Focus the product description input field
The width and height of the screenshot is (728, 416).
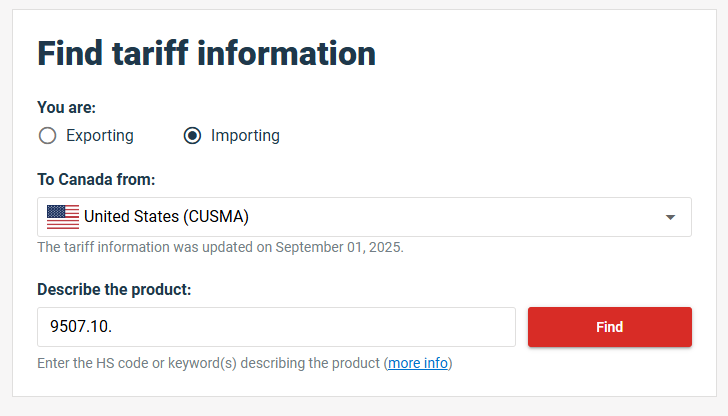[x=300, y=327]
